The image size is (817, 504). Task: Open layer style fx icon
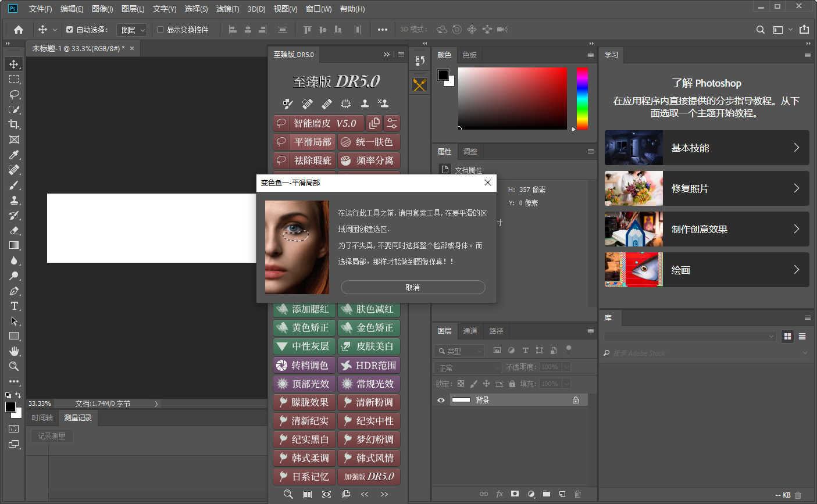point(500,494)
